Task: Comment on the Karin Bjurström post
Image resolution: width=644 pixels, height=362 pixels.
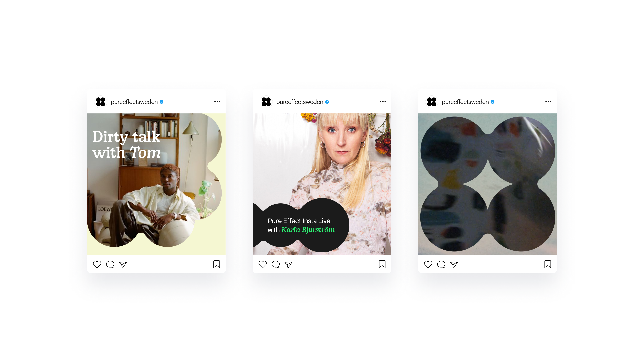Action: coord(275,264)
